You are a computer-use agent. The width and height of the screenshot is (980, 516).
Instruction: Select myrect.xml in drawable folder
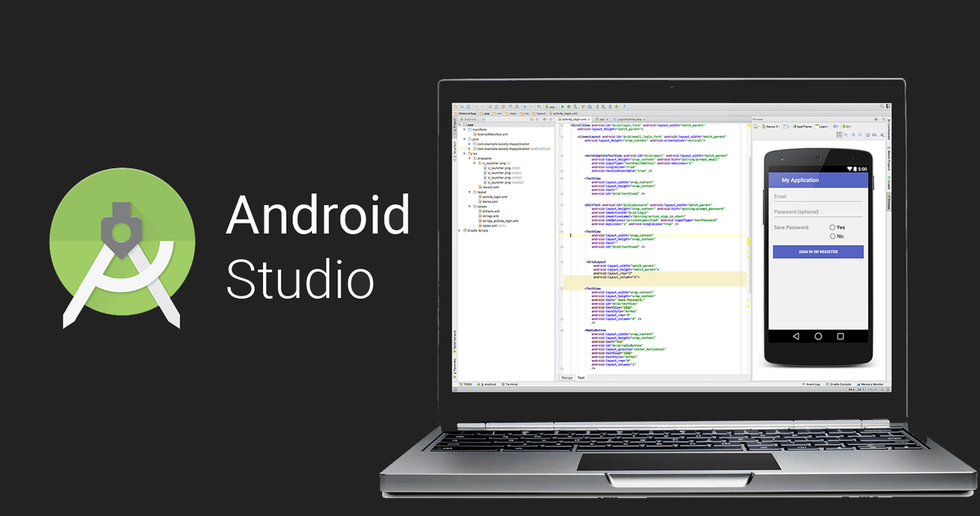coord(489,187)
